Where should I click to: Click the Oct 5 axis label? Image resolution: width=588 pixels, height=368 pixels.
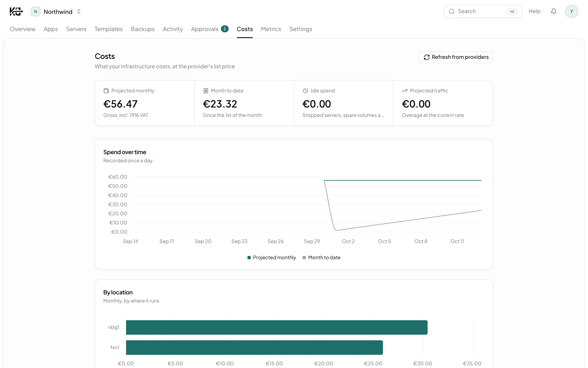(384, 241)
